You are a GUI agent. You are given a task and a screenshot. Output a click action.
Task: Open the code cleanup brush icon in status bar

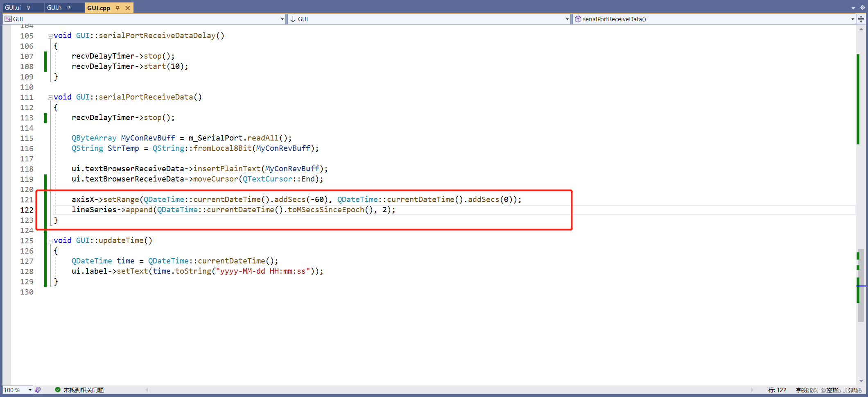[x=38, y=390]
